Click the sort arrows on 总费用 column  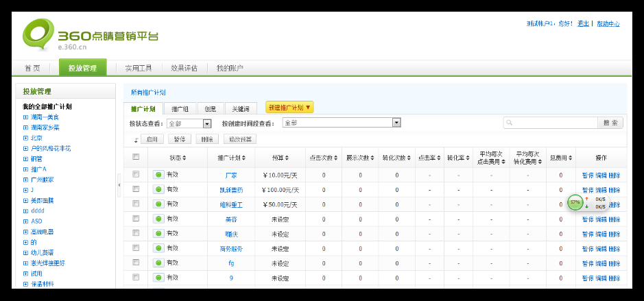(570, 158)
